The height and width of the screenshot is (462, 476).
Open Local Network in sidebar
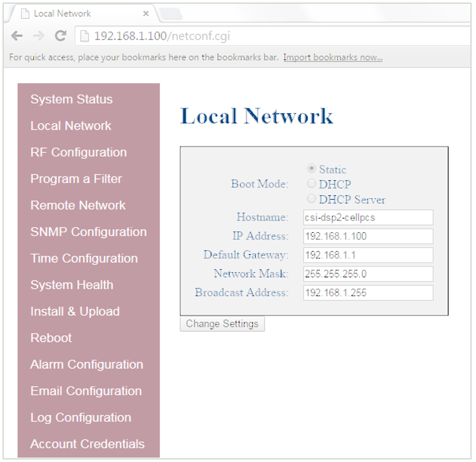point(71,126)
